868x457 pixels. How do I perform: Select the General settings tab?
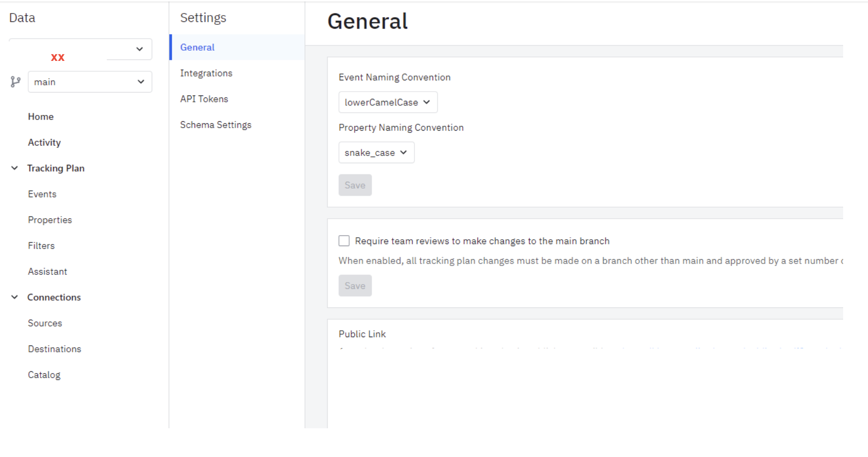coord(197,47)
